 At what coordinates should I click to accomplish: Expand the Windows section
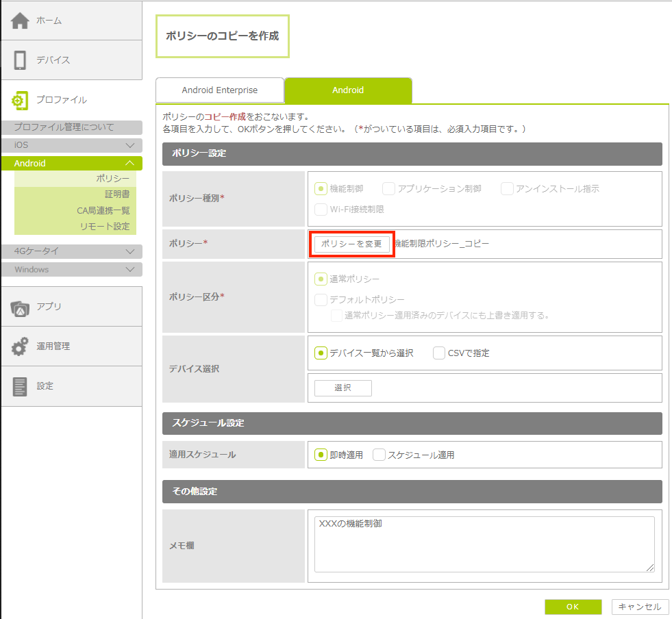pyautogui.click(x=71, y=270)
